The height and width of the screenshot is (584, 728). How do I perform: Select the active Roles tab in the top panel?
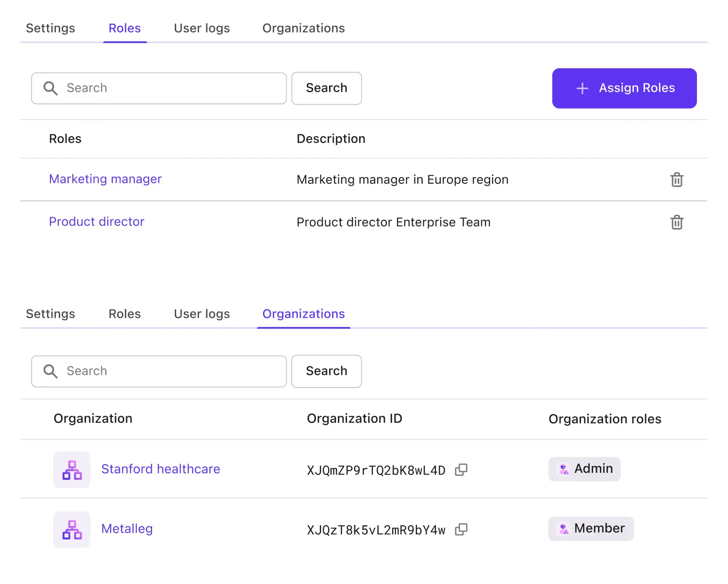click(x=125, y=28)
